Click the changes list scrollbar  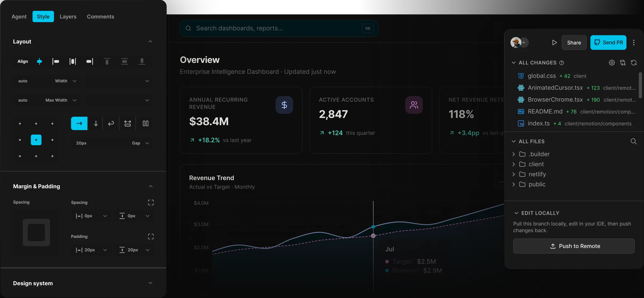[x=640, y=85]
